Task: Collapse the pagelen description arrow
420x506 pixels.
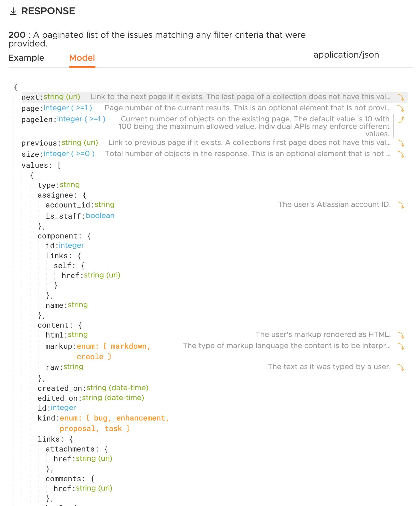Action: [401, 120]
